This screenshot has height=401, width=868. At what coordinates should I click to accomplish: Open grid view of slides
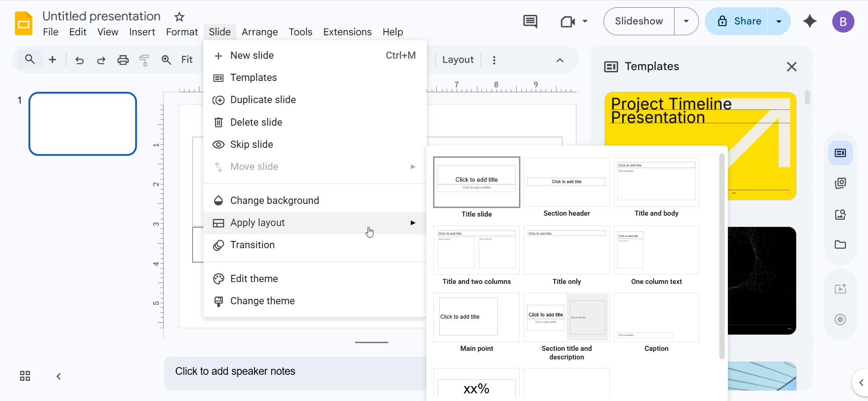[x=25, y=376]
